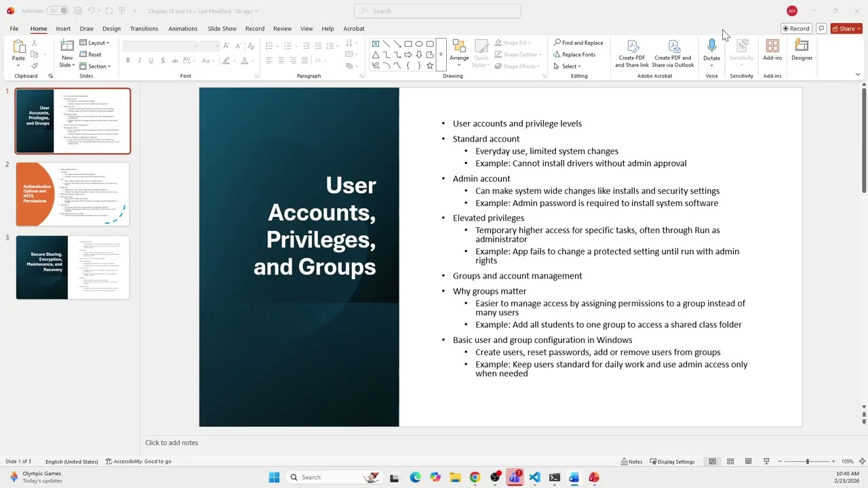Open the font size combo box

point(210,45)
